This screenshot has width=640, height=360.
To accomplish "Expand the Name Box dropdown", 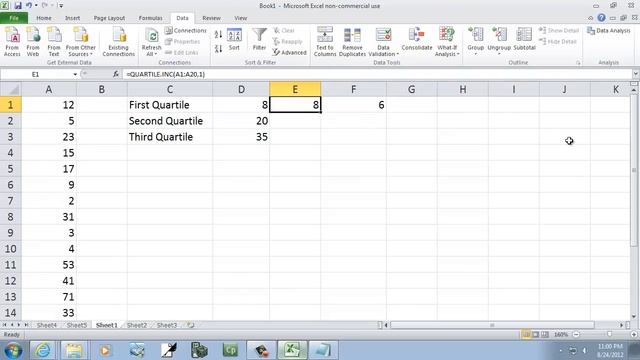I will coord(75,74).
